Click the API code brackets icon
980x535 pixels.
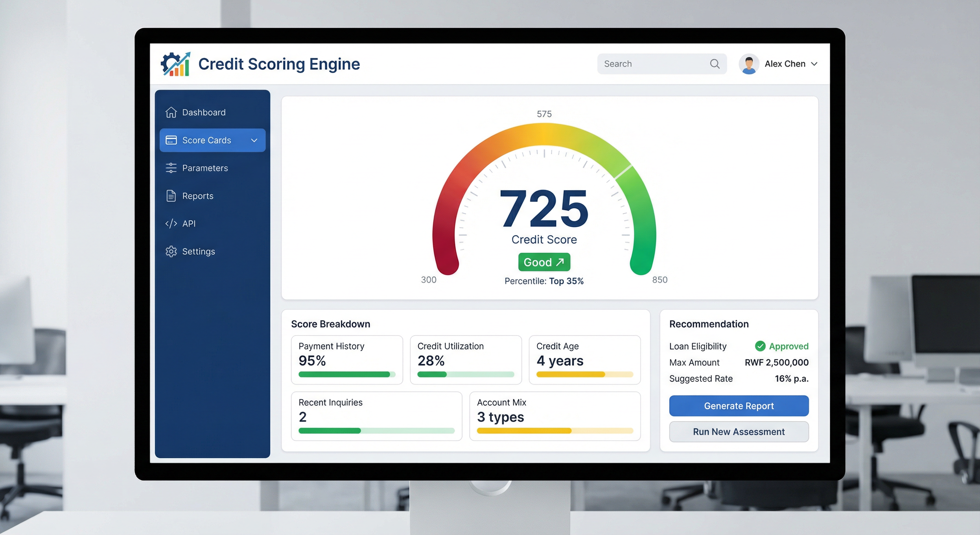click(x=171, y=224)
